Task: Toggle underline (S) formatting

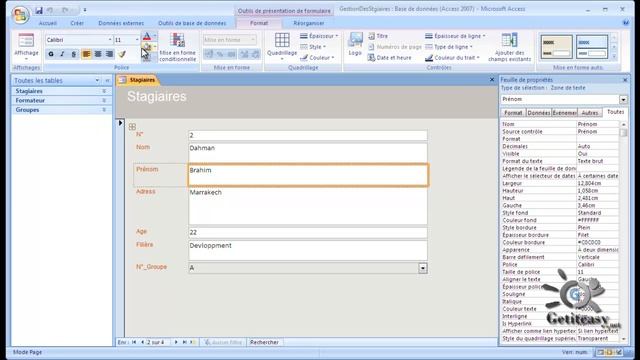Action: 73,54
